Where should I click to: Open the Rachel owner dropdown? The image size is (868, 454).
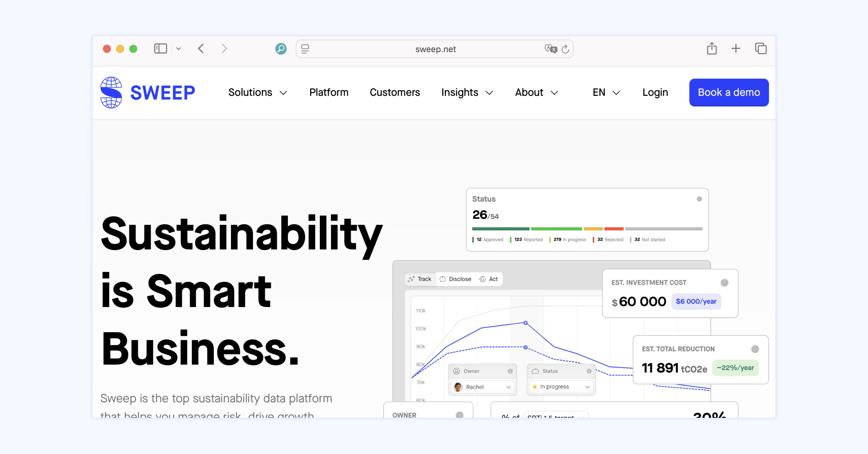click(483, 387)
